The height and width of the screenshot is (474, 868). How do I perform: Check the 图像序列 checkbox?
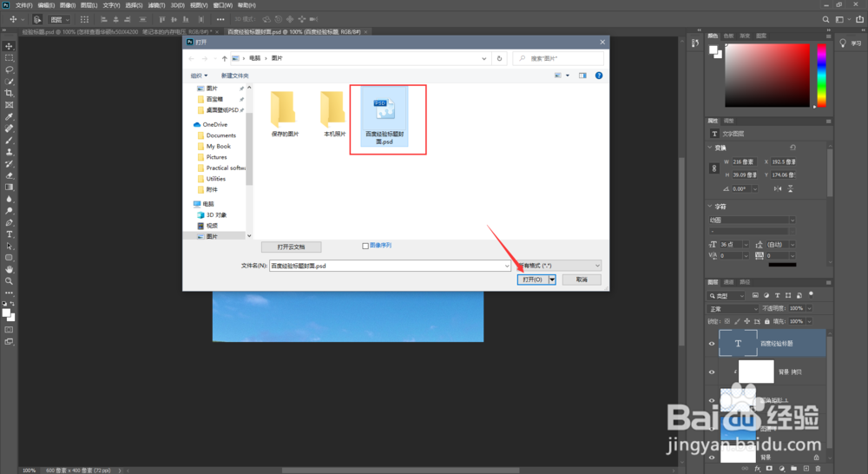point(365,246)
